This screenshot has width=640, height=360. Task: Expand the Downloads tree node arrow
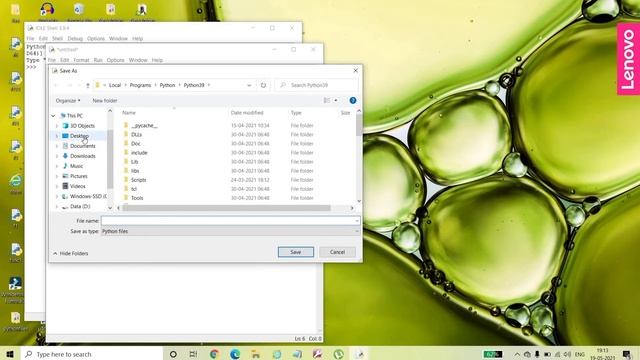pyautogui.click(x=57, y=156)
